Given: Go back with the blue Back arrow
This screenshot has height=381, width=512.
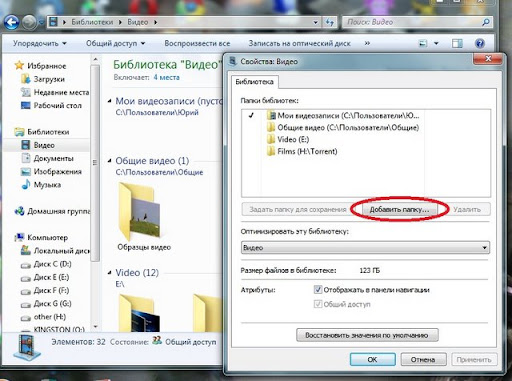Looking at the screenshot, I should click(12, 23).
